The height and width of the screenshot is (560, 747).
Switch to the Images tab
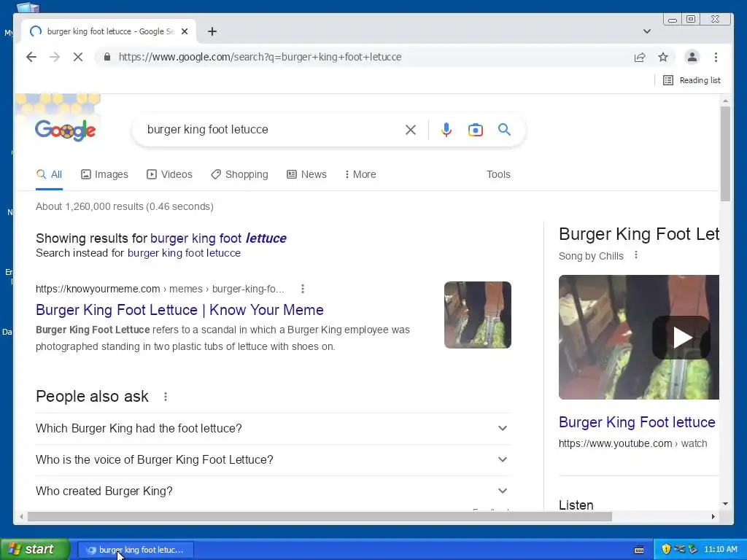tap(104, 174)
